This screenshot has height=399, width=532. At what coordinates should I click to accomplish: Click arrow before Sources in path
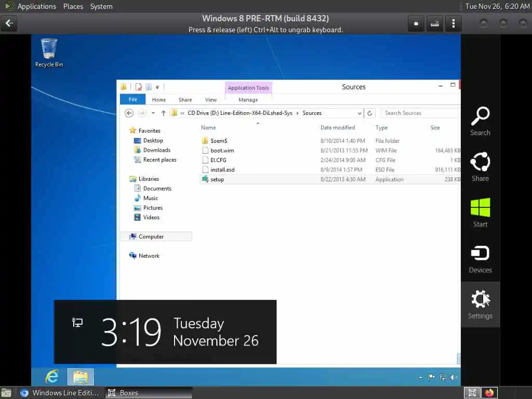[298, 113]
